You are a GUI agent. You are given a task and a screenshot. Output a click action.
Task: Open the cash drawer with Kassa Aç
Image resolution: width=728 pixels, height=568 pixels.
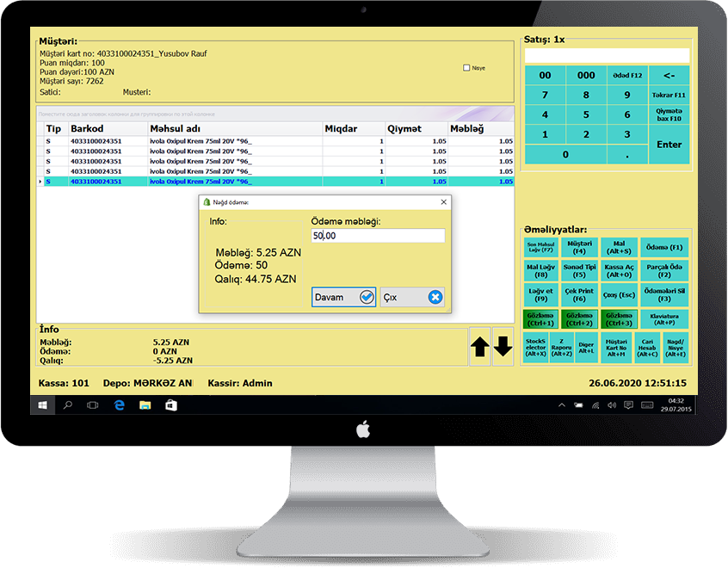pos(620,271)
